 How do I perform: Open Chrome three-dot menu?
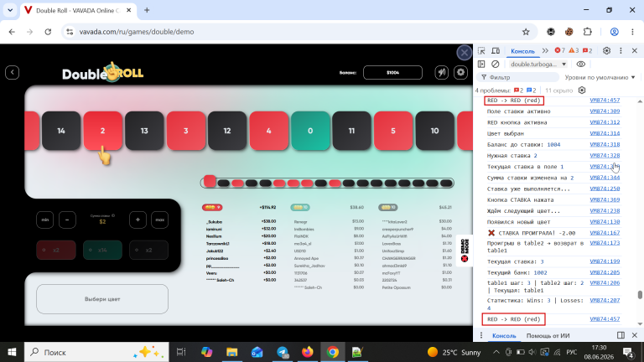click(x=632, y=32)
